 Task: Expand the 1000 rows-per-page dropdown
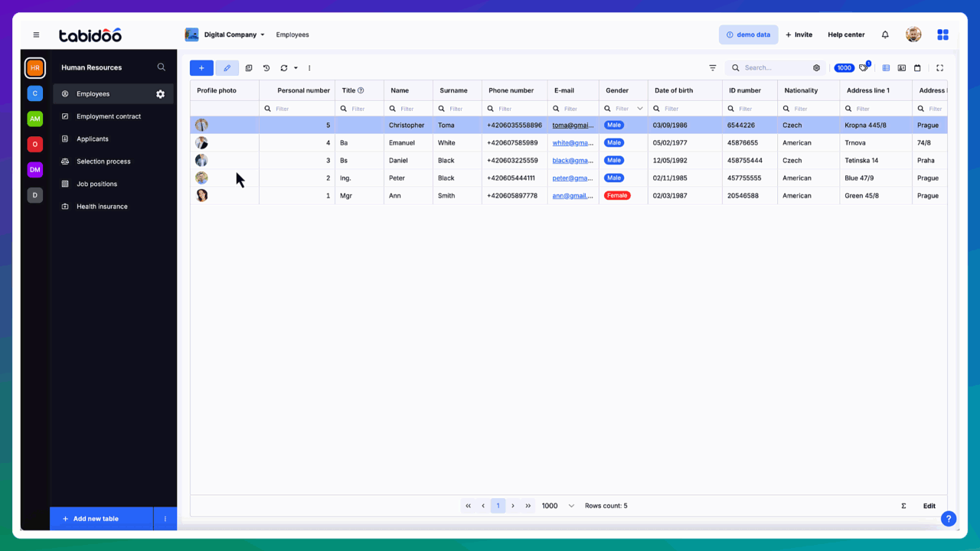tap(558, 506)
